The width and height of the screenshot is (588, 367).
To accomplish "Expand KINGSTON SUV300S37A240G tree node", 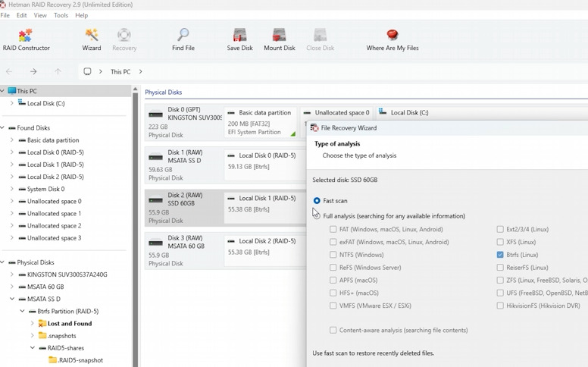I will 11,274.
